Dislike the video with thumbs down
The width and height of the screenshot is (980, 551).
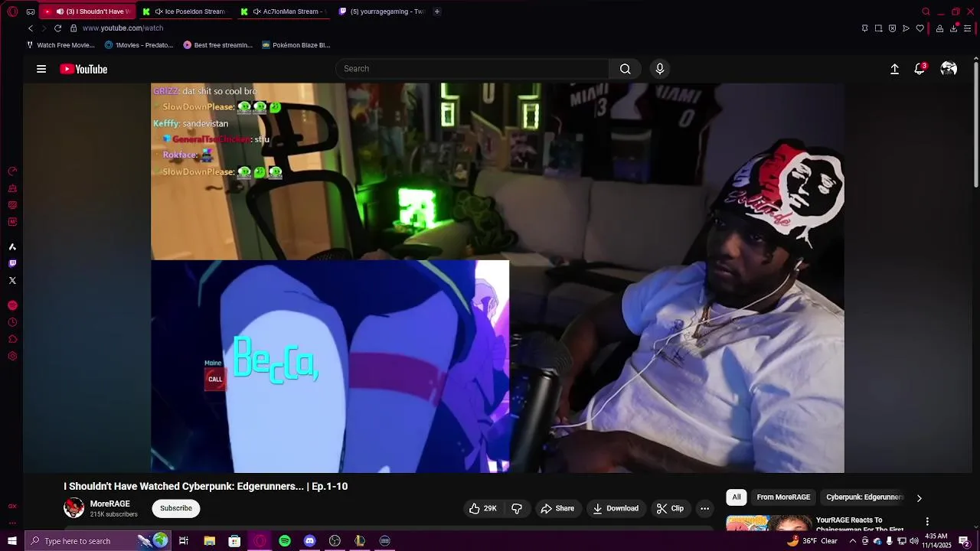pos(517,508)
